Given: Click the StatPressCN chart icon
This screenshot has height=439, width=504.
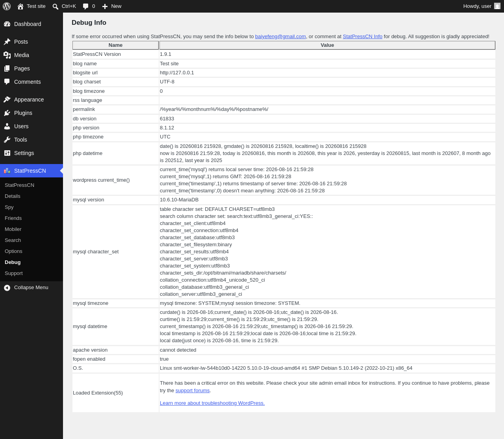Looking at the screenshot, I should [x=7, y=171].
